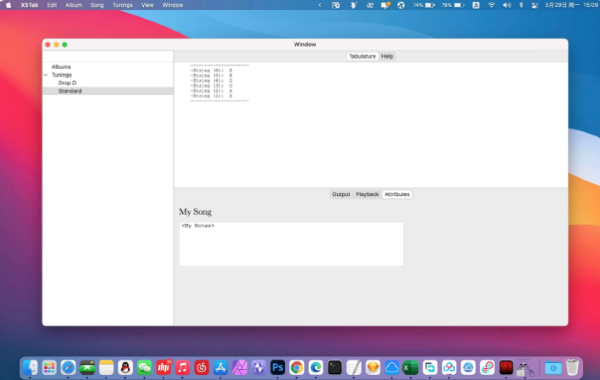Switch to the Help tab

pyautogui.click(x=387, y=56)
